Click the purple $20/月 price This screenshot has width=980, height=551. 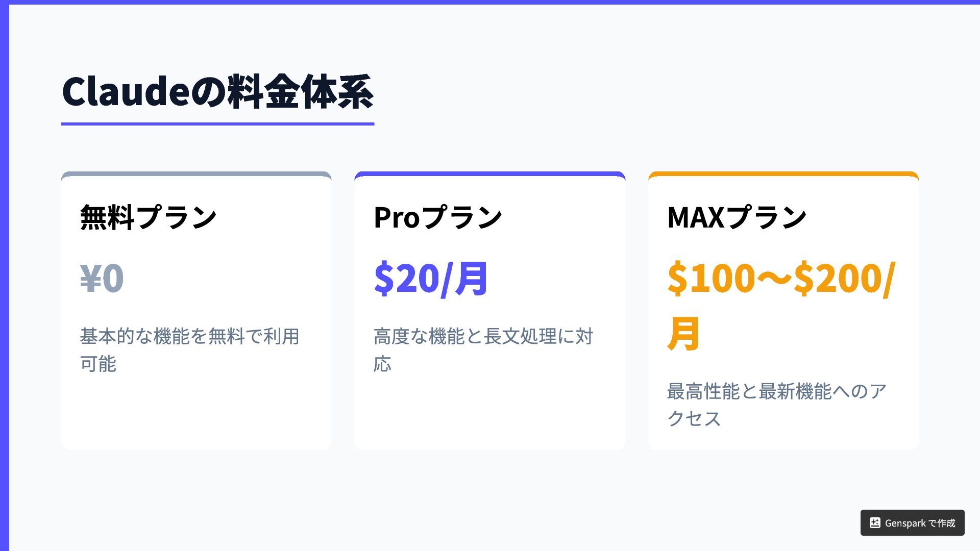point(431,278)
